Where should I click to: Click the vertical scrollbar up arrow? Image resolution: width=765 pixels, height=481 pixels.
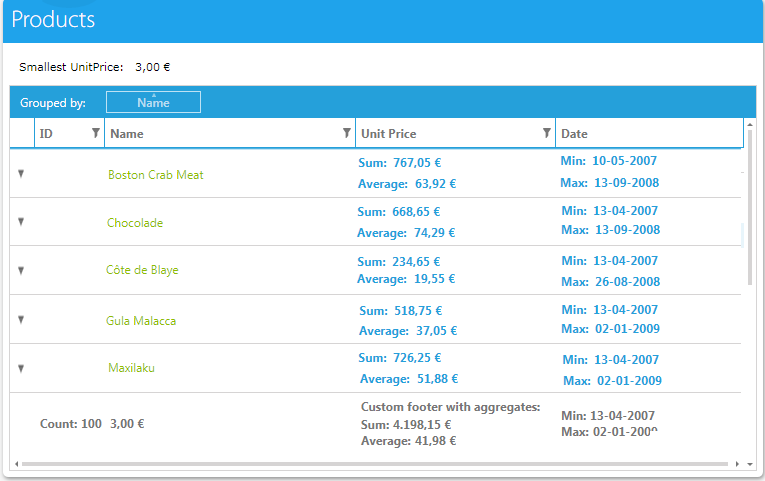pos(750,125)
